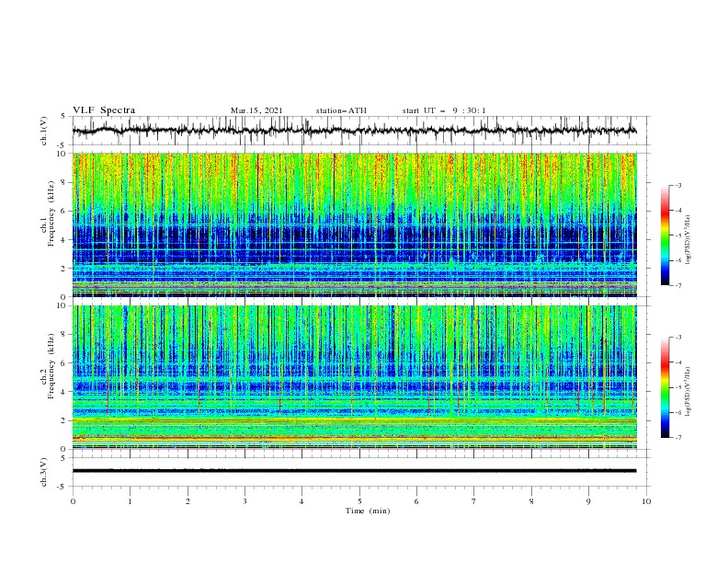728x563 pixels.
Task: Click the ch.3 flat voltage trace
Action: 354,471
